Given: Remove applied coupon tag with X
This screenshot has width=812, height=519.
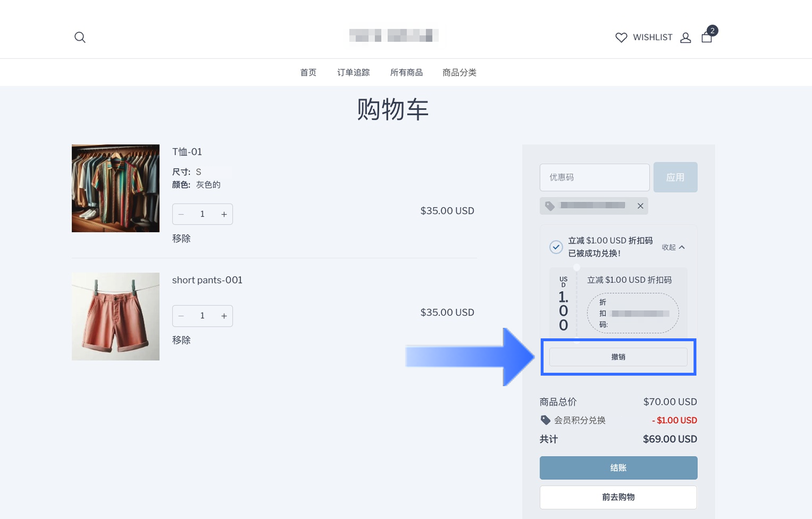Looking at the screenshot, I should [x=641, y=205].
